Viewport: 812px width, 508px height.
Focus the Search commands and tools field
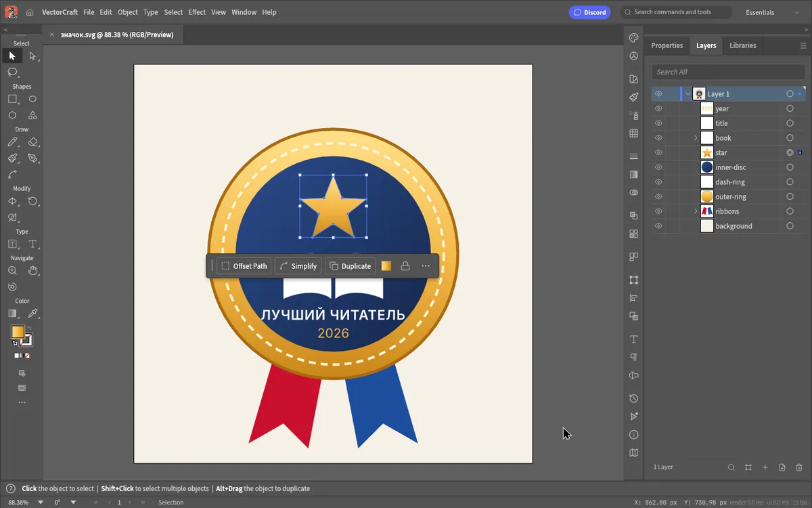coord(677,12)
